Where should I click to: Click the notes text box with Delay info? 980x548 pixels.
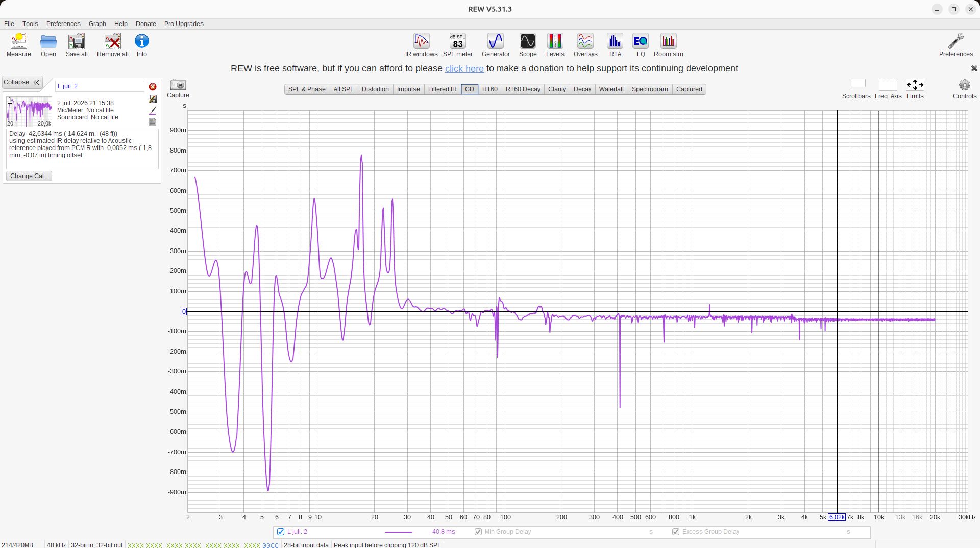[83, 148]
